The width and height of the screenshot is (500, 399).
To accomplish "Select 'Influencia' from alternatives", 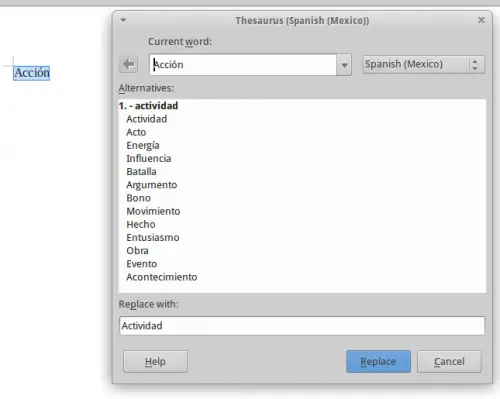I will coord(149,159).
